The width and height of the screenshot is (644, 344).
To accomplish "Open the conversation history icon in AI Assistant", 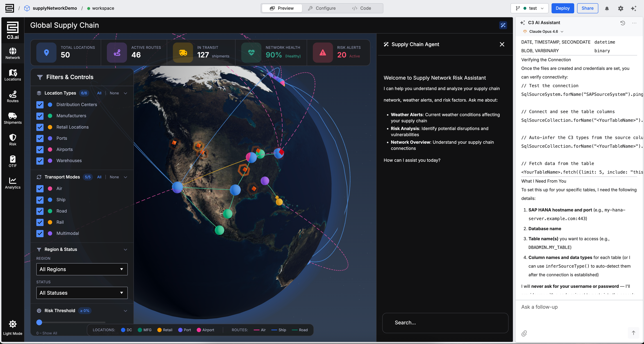I will [622, 23].
